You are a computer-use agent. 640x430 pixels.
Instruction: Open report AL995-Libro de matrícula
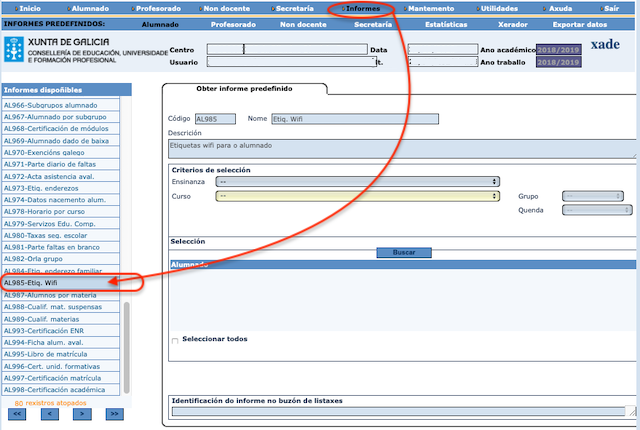[61, 355]
